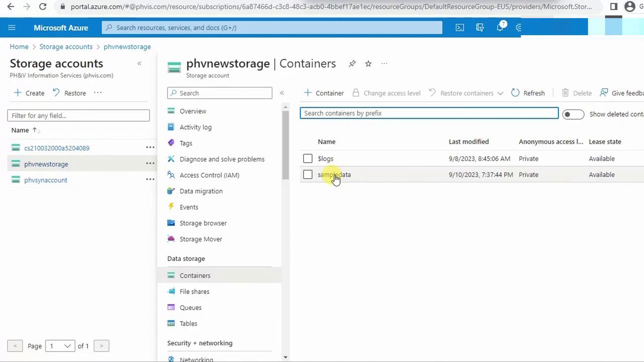Open File shares in Data storage menu
This screenshot has height=362, width=644.
tap(194, 292)
